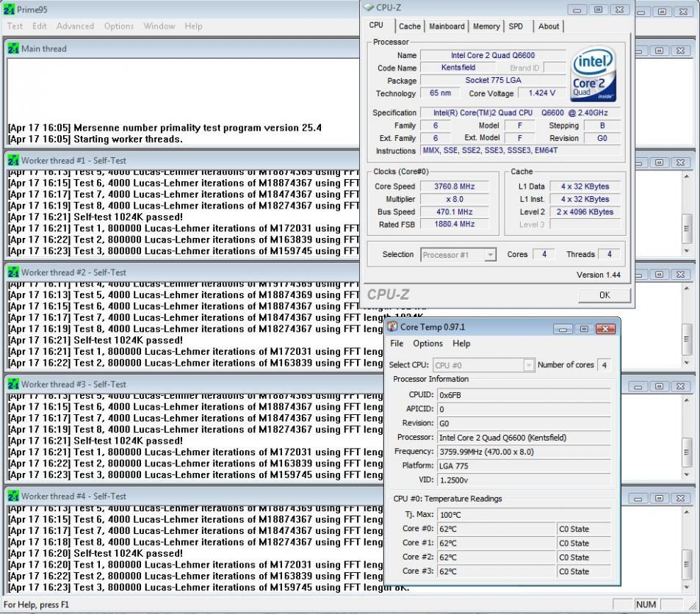The width and height of the screenshot is (700, 614).
Task: Minimize the CPU-Z window
Action: click(x=577, y=10)
